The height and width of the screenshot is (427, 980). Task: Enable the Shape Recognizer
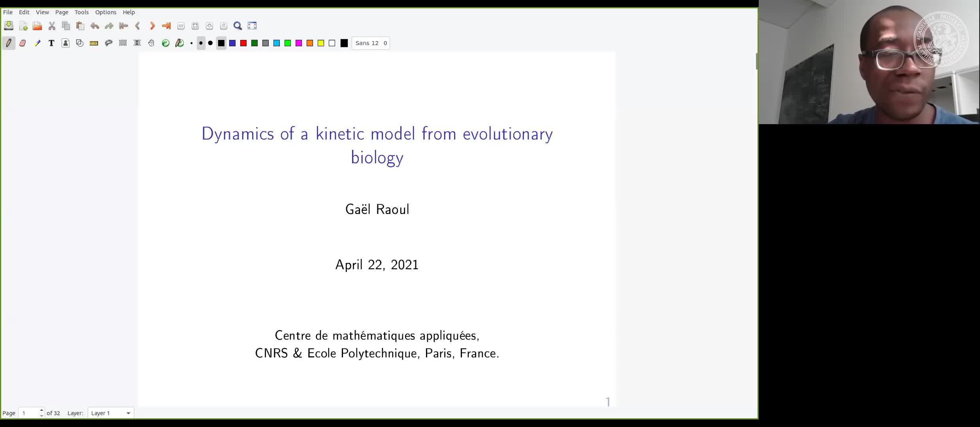[x=79, y=43]
